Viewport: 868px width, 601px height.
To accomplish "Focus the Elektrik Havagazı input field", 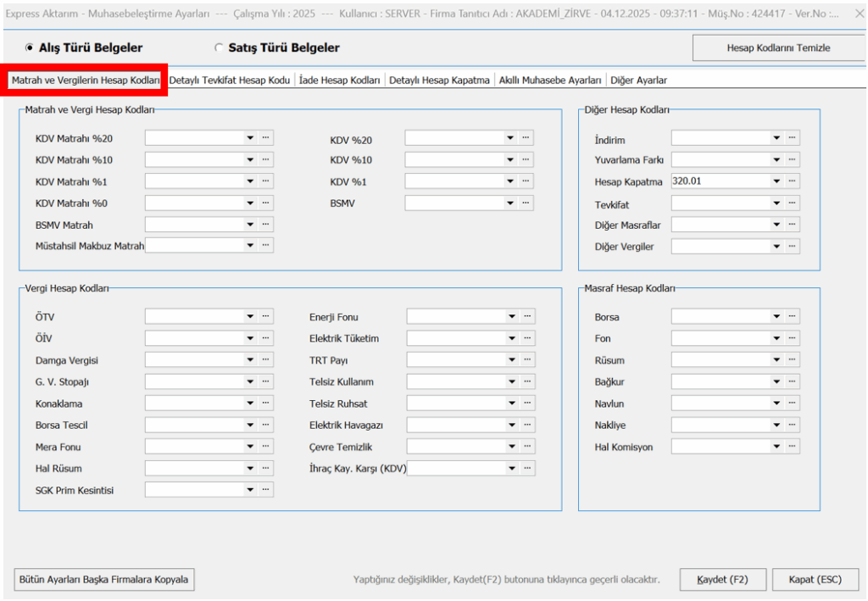I will tap(456, 425).
